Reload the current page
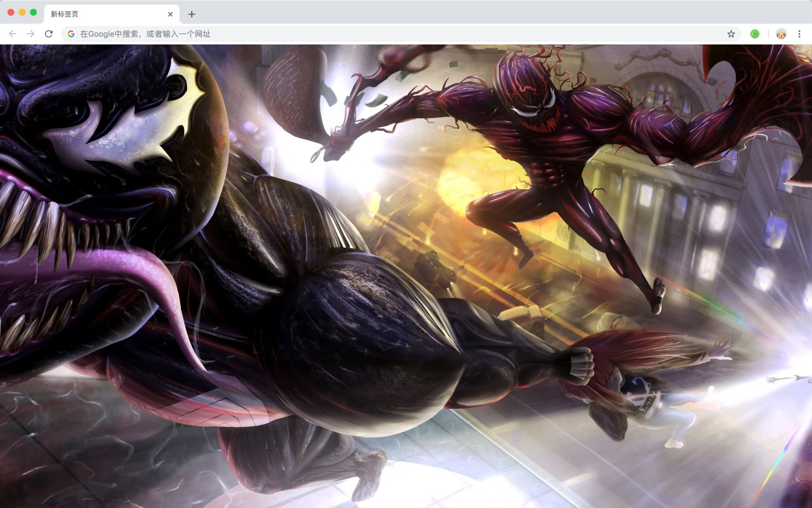This screenshot has height=508, width=812. [49, 34]
